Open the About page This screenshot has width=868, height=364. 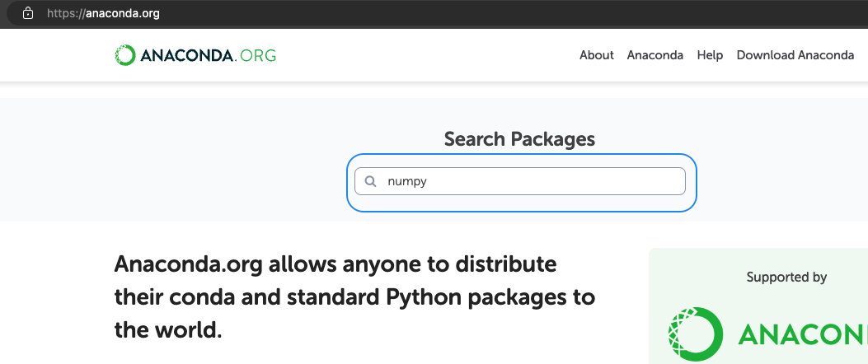[596, 55]
